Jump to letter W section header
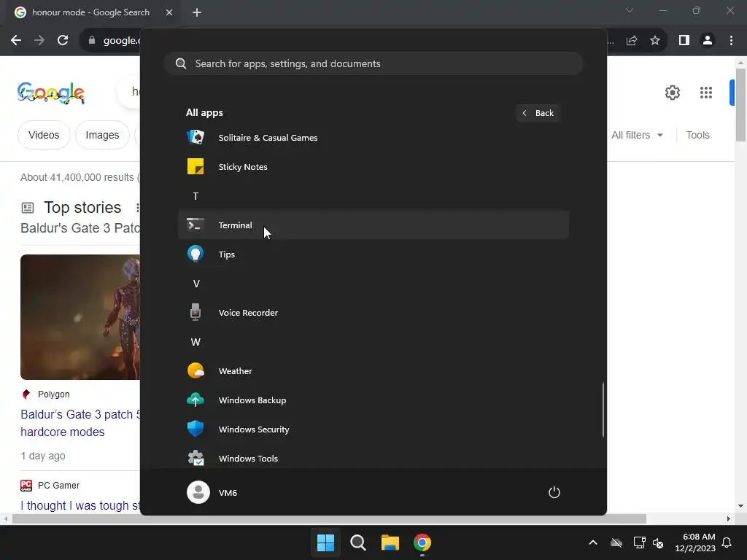Image resolution: width=747 pixels, height=560 pixels. 196,342
